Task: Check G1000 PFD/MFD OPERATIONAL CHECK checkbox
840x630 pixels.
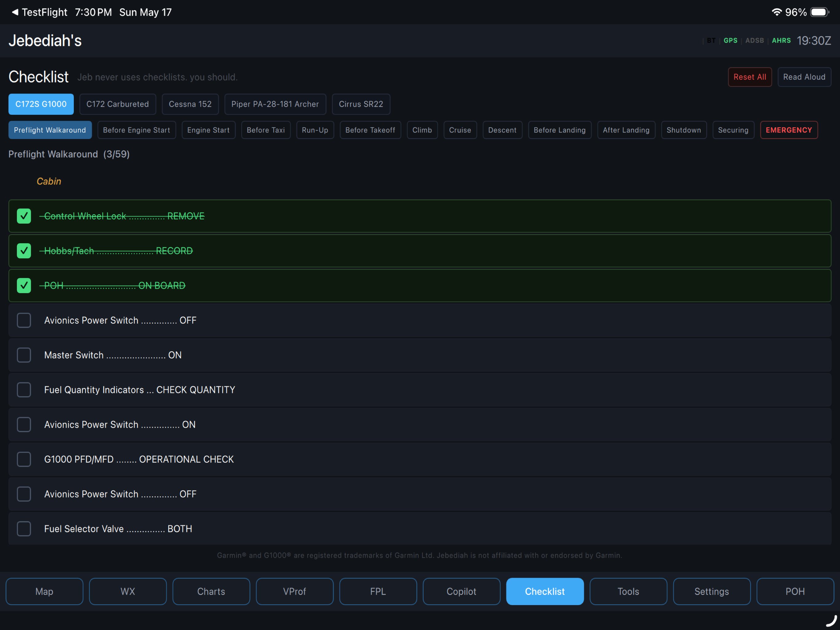Action: tap(24, 459)
